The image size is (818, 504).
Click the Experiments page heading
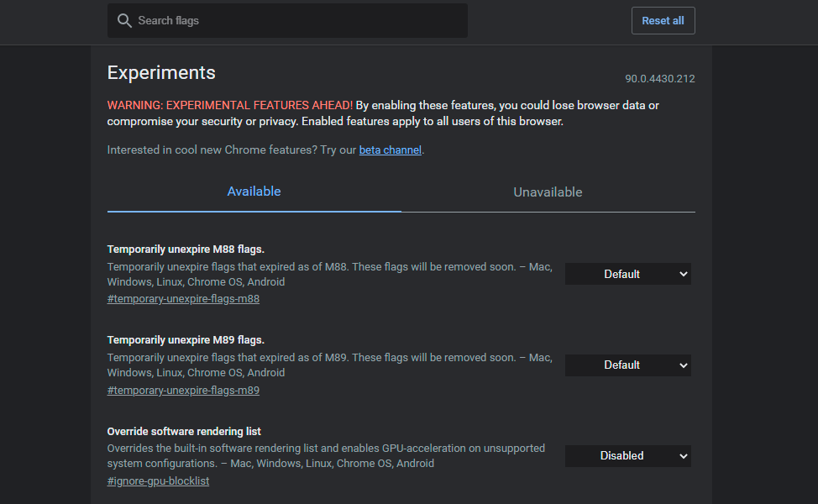click(x=161, y=72)
